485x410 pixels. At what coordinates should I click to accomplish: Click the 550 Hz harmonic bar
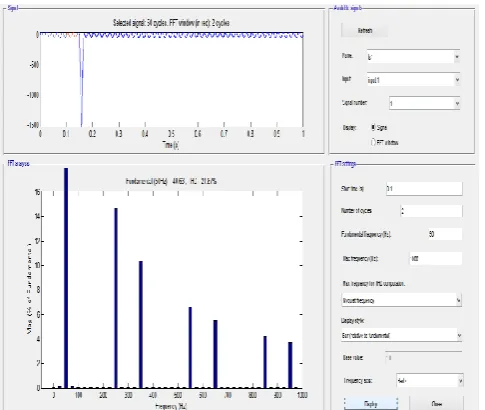(190, 348)
